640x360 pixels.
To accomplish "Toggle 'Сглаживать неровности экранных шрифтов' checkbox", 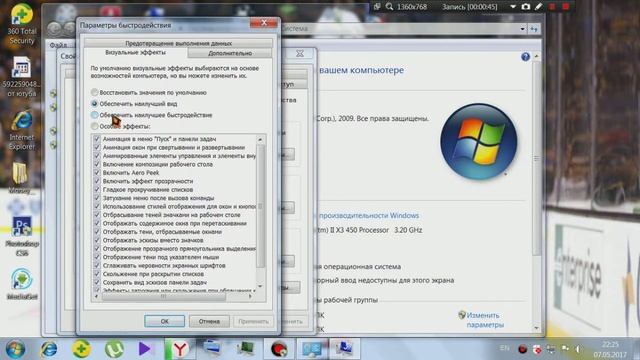I will [97, 265].
